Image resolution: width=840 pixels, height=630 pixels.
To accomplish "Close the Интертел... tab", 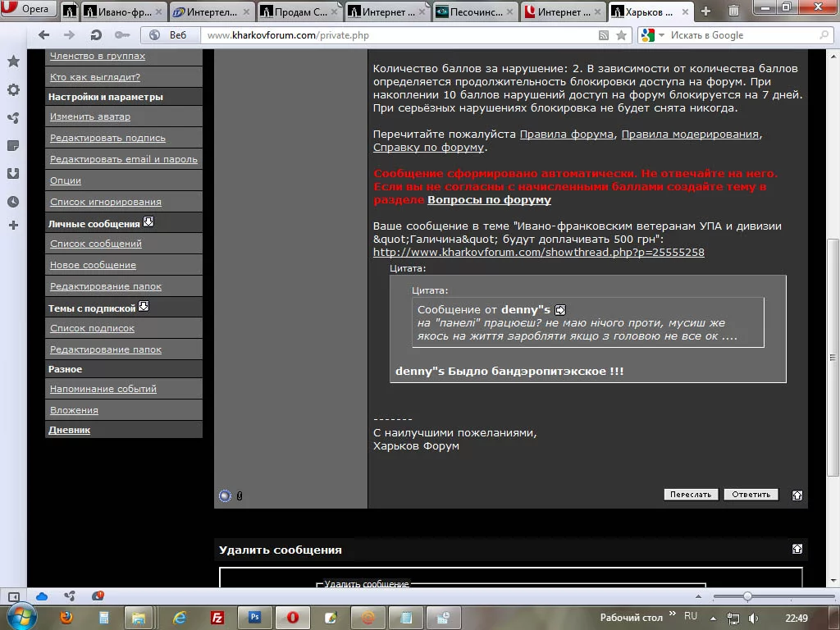I will tap(246, 11).
